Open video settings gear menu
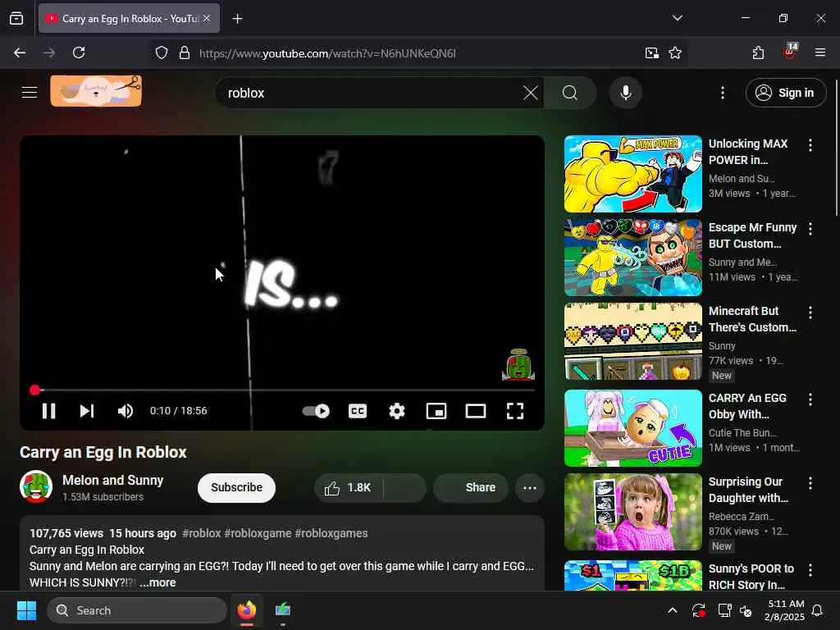This screenshot has height=630, width=840. pos(397,411)
